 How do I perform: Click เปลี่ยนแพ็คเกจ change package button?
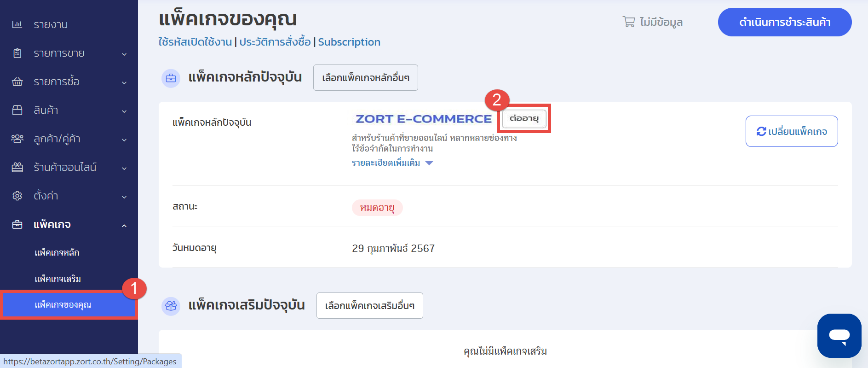(791, 132)
